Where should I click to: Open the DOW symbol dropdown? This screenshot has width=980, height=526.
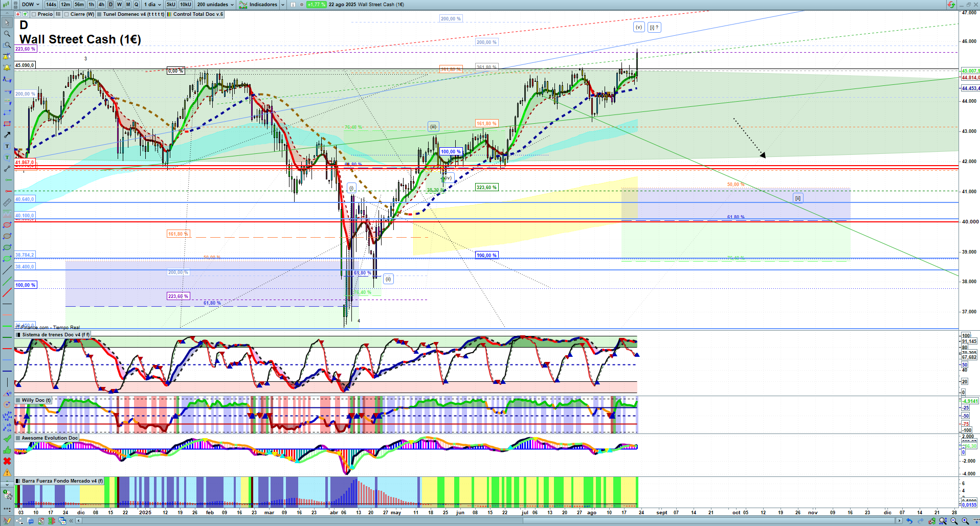pyautogui.click(x=31, y=5)
